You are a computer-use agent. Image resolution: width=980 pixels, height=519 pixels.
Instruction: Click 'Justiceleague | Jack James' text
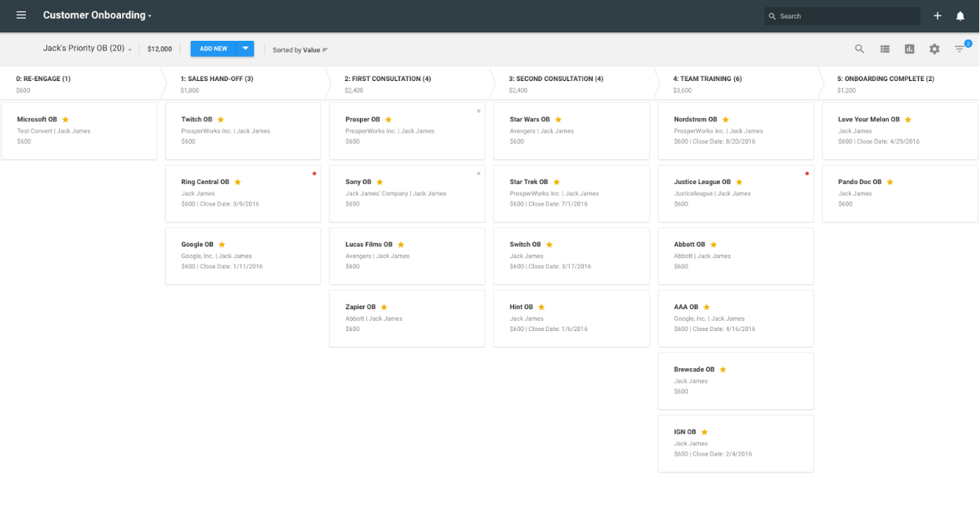(x=713, y=193)
